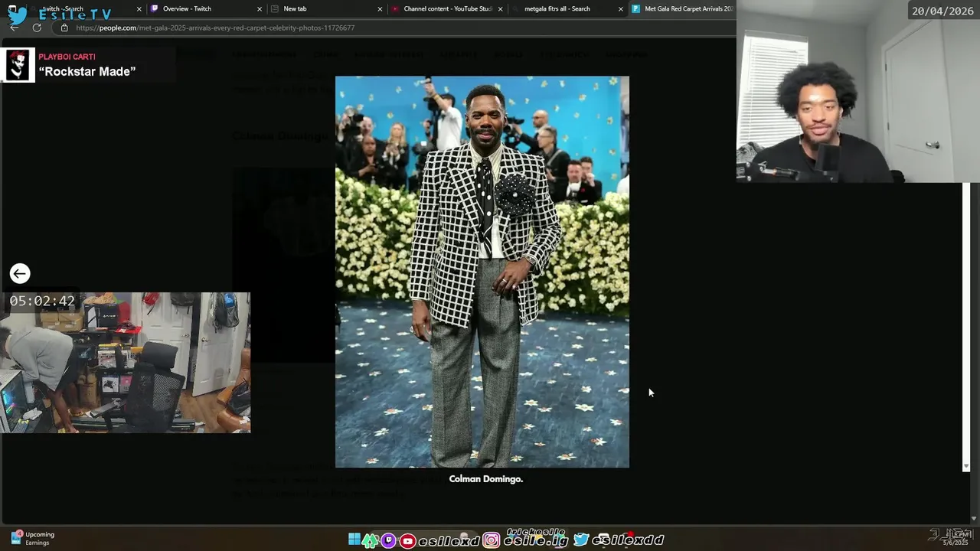Open the Windows Start menu
This screenshot has width=980, height=551.
(x=354, y=540)
